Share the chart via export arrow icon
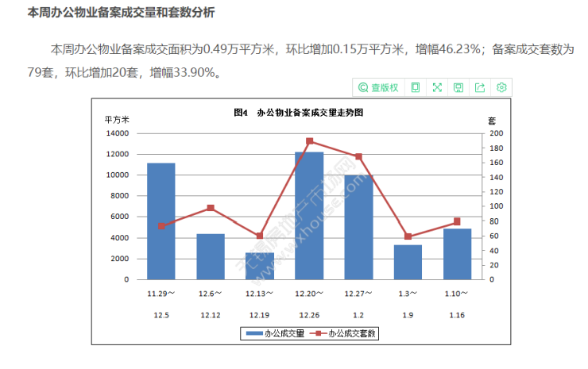 [480, 87]
